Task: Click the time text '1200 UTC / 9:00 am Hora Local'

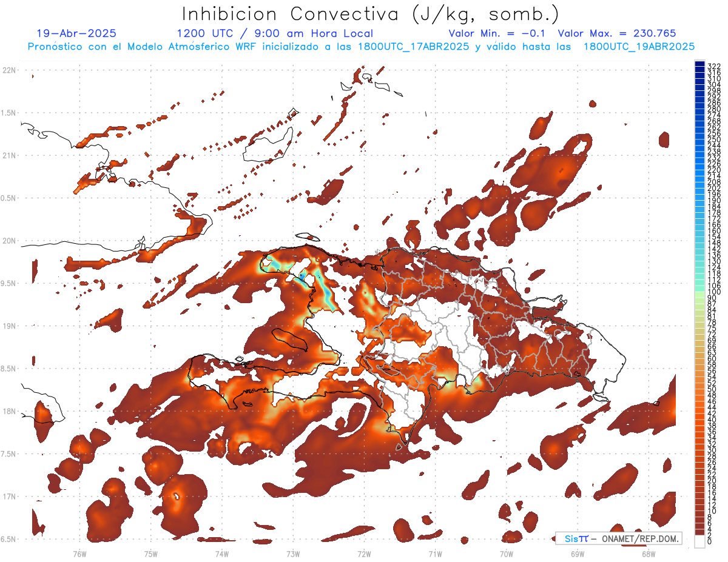Action: [275, 33]
